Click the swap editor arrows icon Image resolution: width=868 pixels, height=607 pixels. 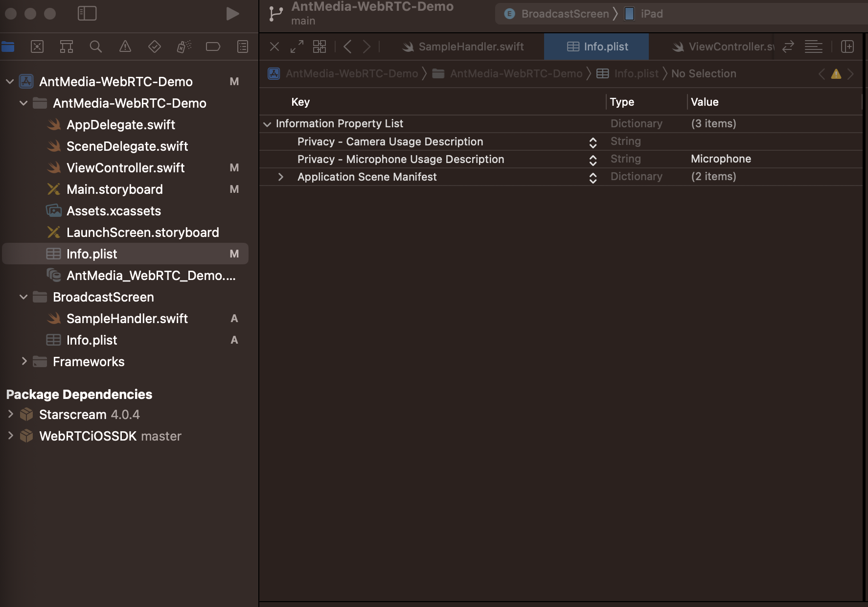point(788,47)
